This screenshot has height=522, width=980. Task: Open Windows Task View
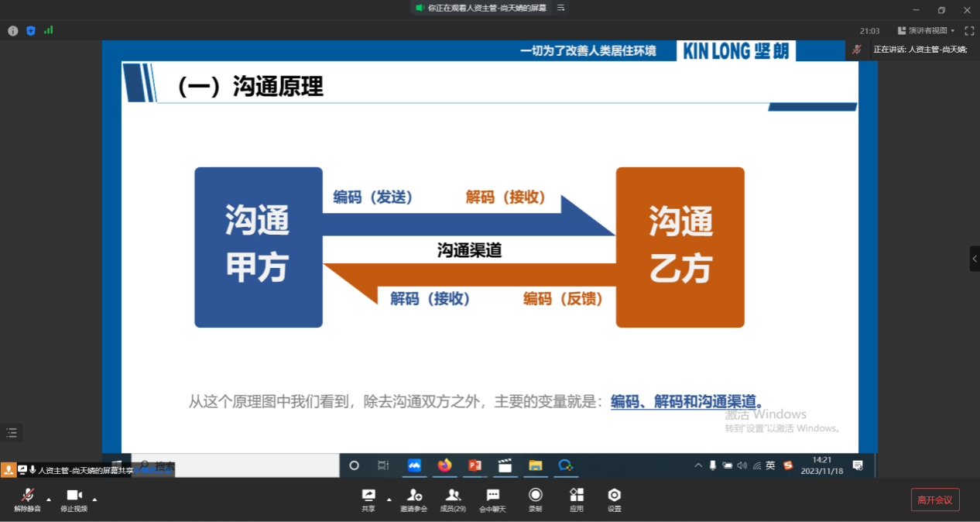383,465
